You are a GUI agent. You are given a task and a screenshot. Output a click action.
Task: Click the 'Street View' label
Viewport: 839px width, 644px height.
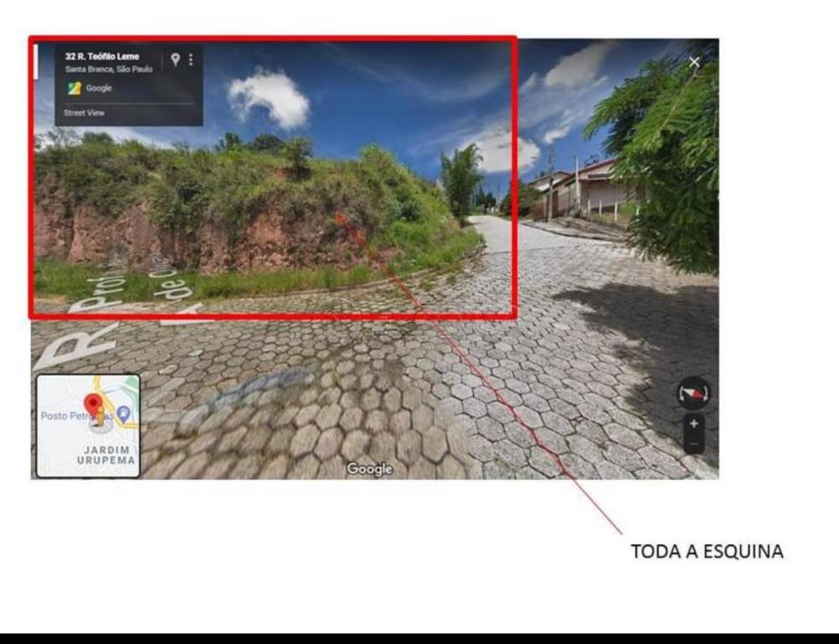click(85, 113)
